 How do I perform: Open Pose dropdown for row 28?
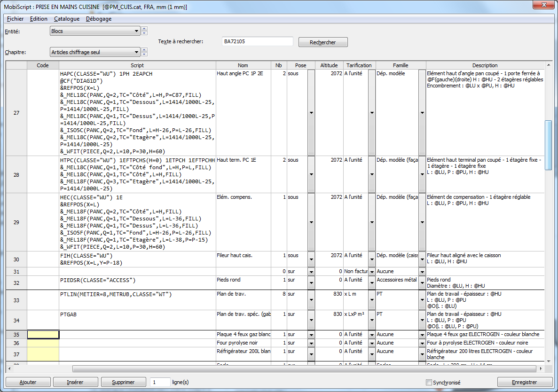click(x=311, y=174)
